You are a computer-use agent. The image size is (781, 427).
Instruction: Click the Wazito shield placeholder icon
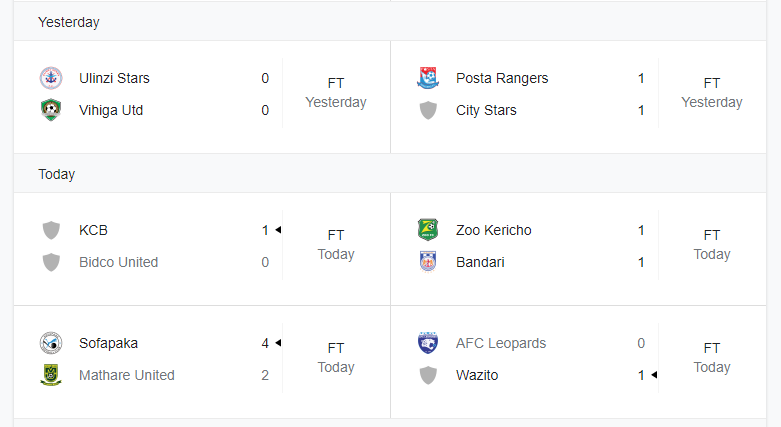pos(428,375)
